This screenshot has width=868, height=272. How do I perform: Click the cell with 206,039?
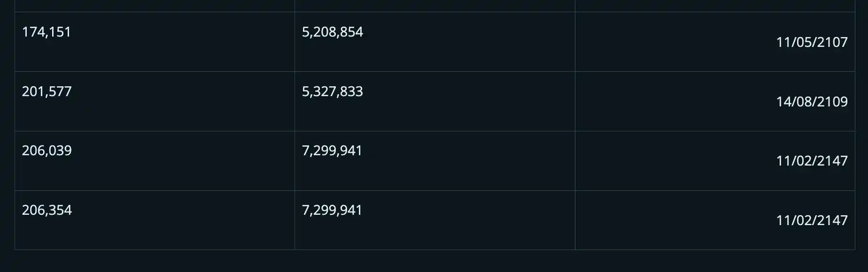point(46,151)
